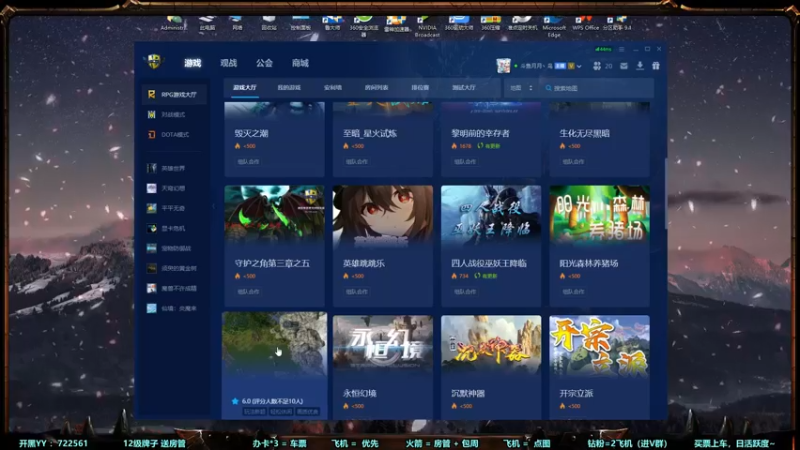Viewport: 800px width, 450px height.
Task: Open the 公会 top navigation tab
Action: click(x=264, y=63)
